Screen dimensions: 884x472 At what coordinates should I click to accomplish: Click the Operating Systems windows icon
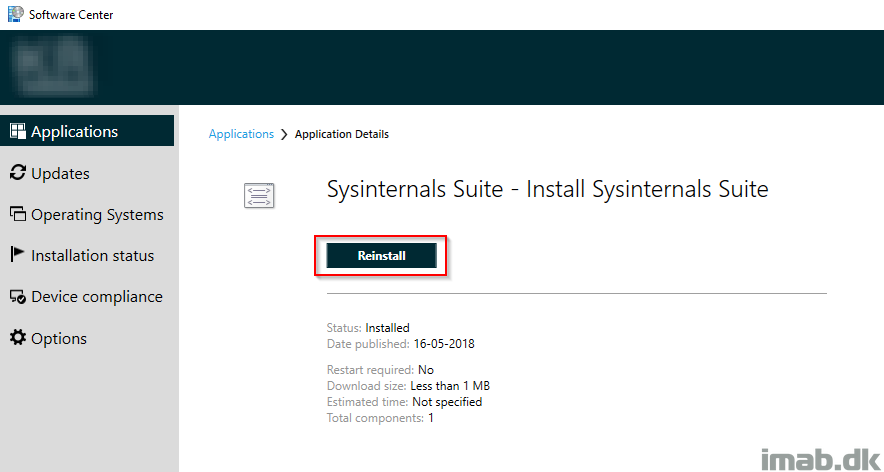point(18,214)
